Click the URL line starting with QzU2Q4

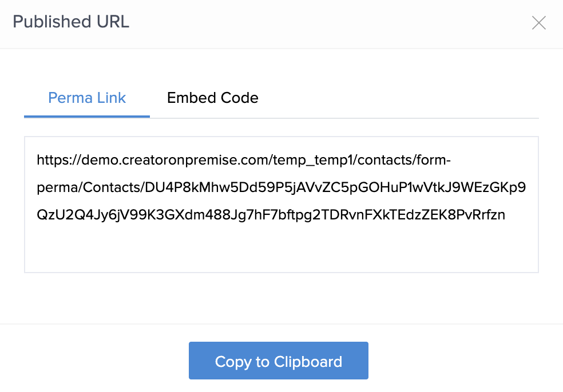tap(271, 215)
